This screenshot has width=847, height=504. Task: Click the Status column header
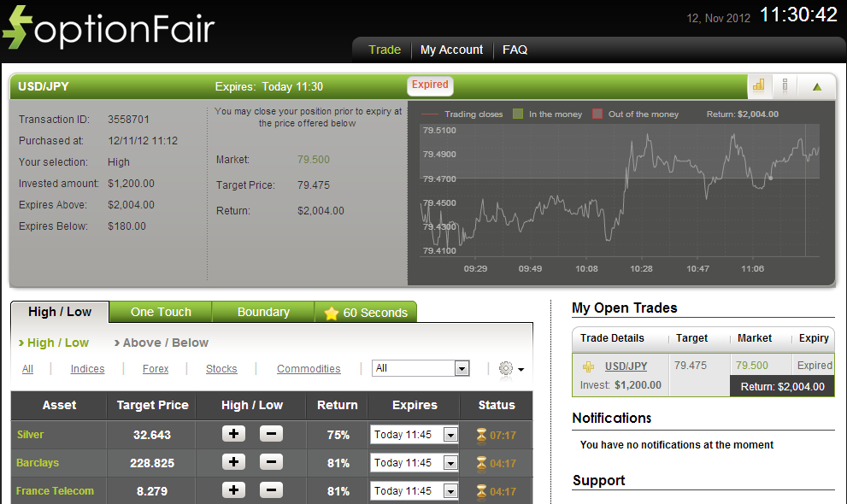click(x=497, y=405)
